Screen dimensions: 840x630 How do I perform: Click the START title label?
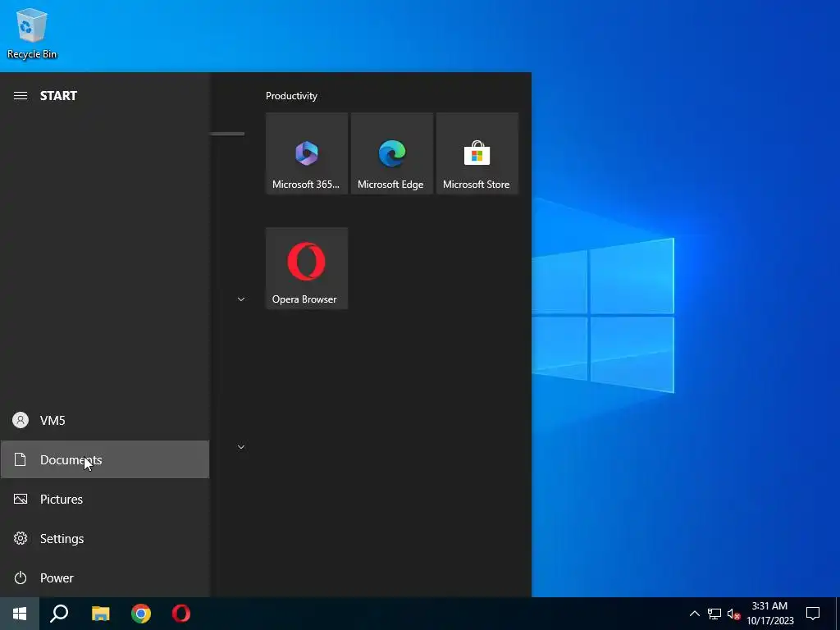point(58,95)
